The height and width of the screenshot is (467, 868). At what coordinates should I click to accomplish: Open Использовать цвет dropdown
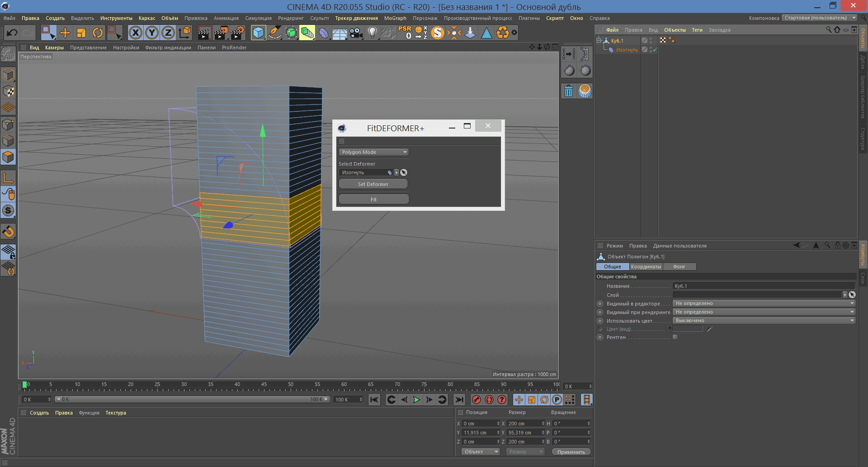pyautogui.click(x=764, y=320)
